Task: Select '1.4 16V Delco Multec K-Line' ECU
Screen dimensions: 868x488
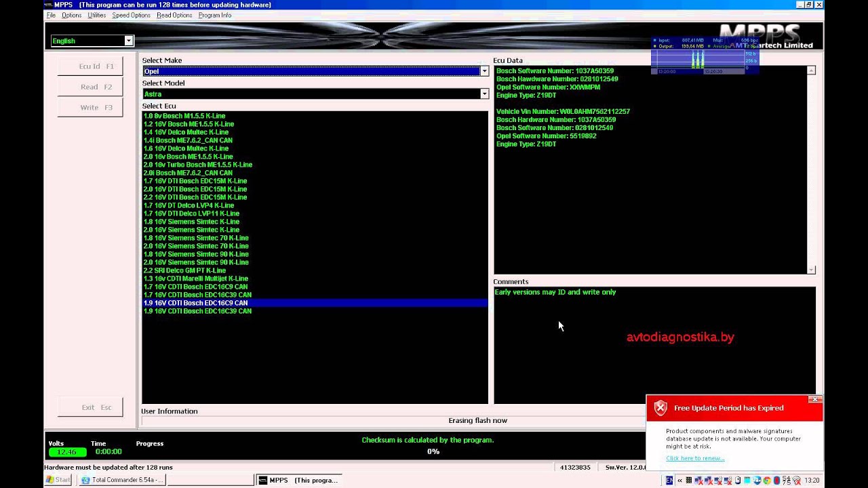Action: point(186,132)
